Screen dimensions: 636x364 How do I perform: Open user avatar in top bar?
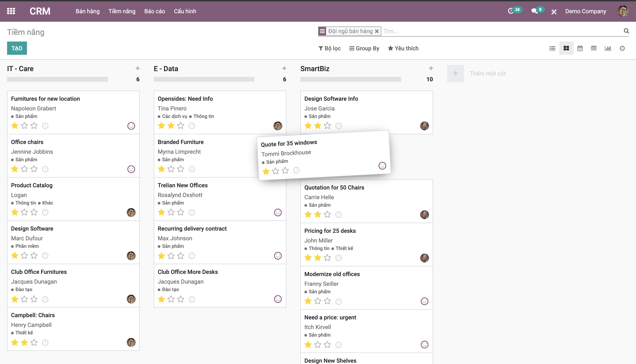pyautogui.click(x=623, y=11)
